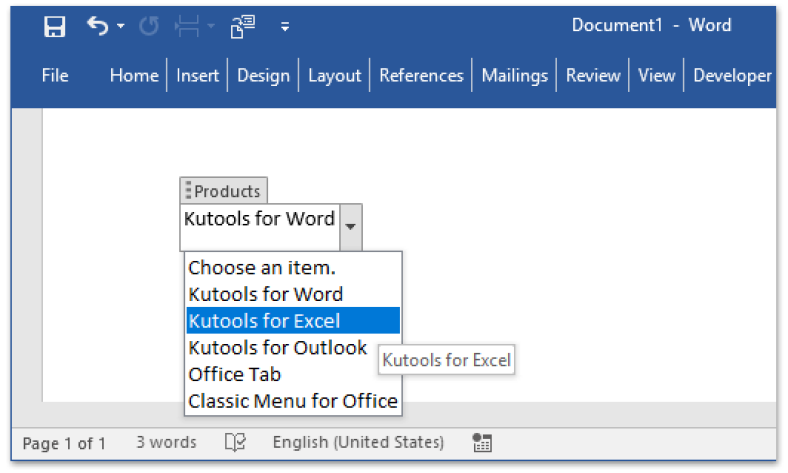Switch to the Insert tab
The width and height of the screenshot is (788, 473).
coord(198,75)
